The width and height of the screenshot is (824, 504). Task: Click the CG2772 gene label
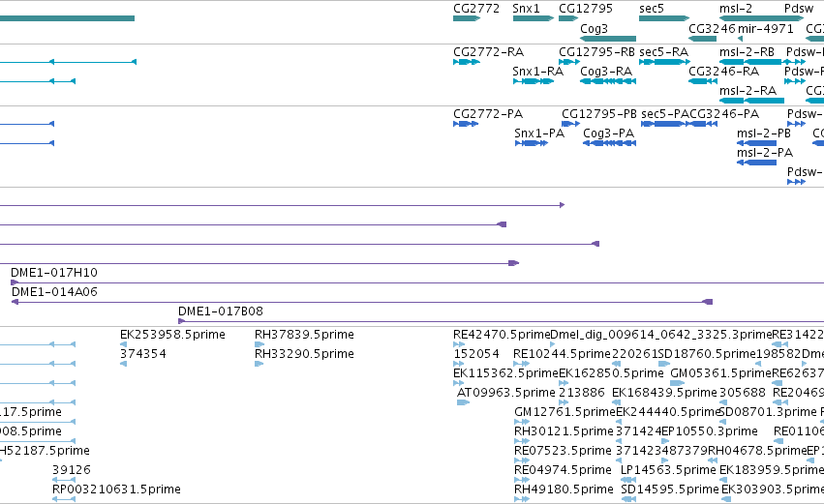tap(476, 9)
